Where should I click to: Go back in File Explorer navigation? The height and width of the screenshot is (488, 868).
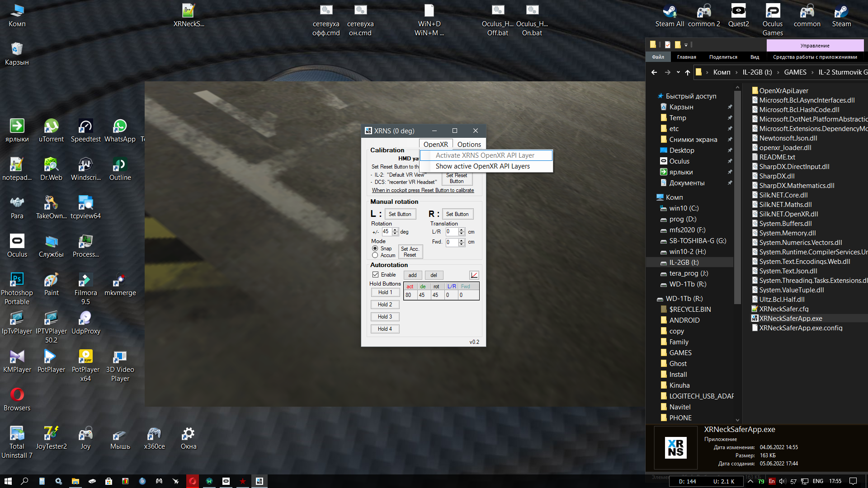[x=654, y=72]
